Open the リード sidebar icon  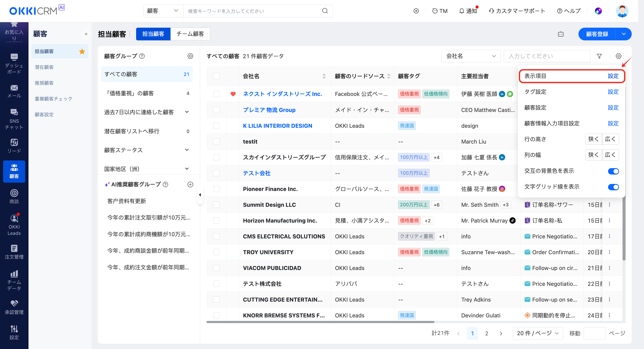point(14,146)
